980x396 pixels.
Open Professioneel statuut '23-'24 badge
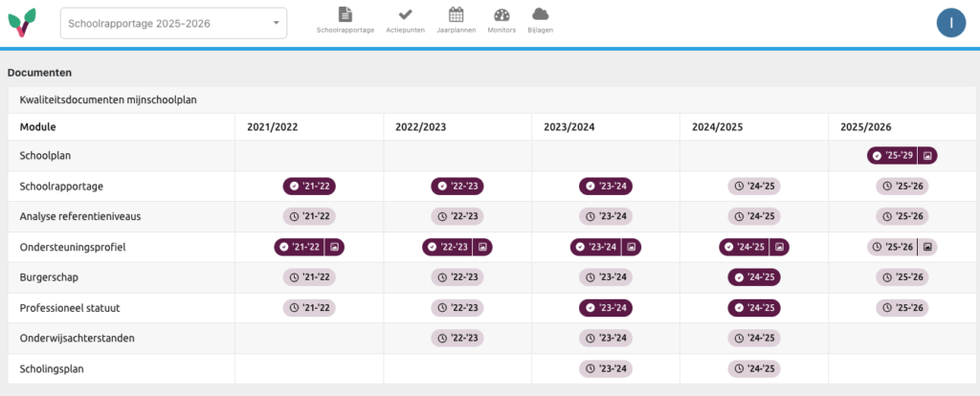coord(605,308)
